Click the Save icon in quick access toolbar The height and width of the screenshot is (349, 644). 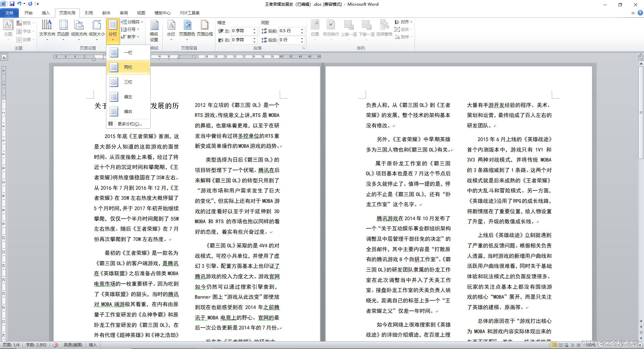12,4
